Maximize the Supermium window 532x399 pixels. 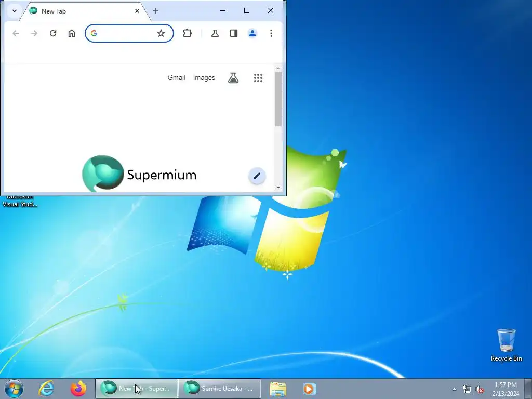tap(247, 10)
